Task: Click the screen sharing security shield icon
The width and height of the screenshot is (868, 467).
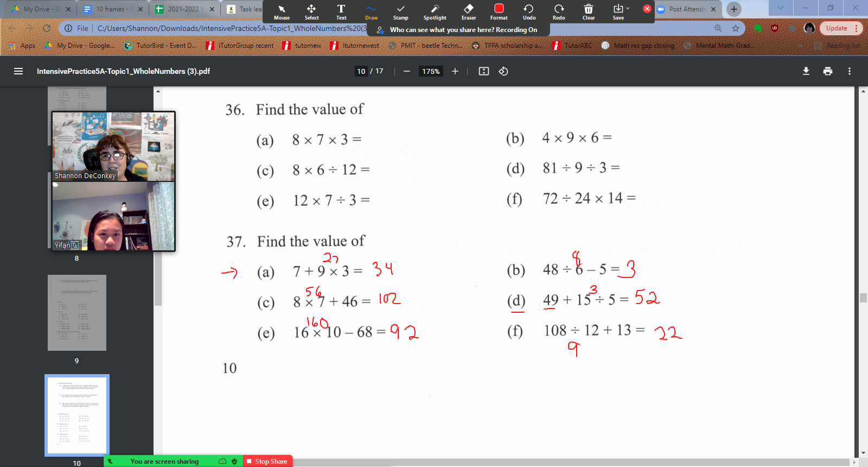Action: 234,461
